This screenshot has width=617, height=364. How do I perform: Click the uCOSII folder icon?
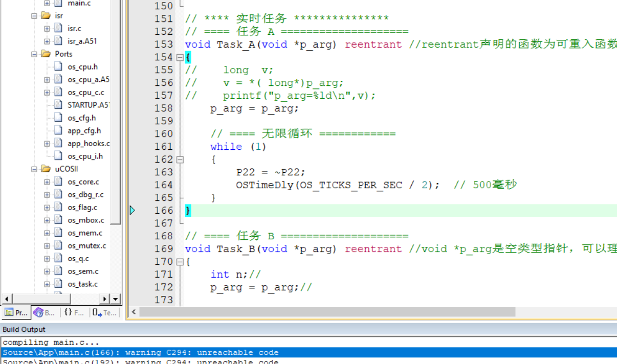coord(46,169)
